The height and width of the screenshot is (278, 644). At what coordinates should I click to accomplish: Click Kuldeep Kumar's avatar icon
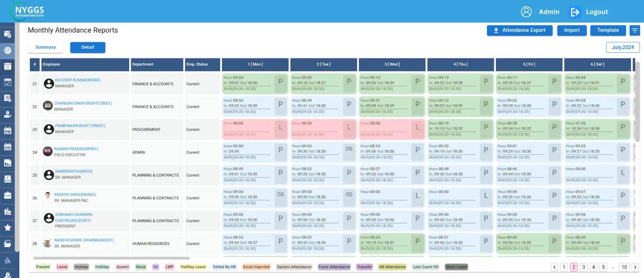click(x=49, y=83)
